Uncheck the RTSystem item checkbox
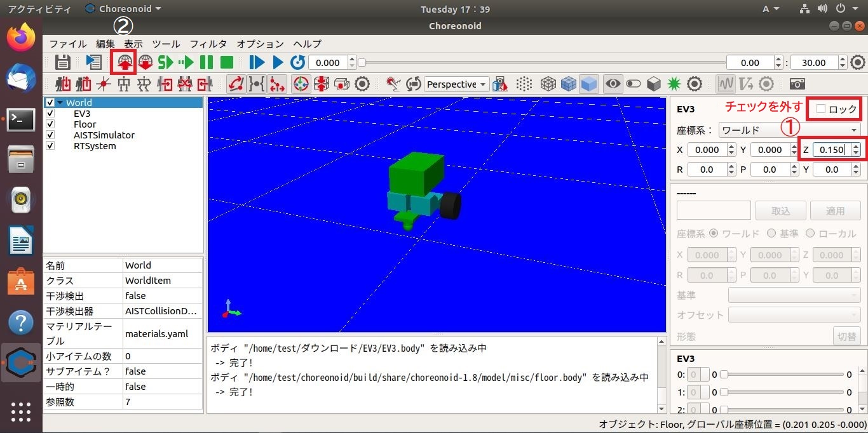868x433 pixels. point(50,146)
